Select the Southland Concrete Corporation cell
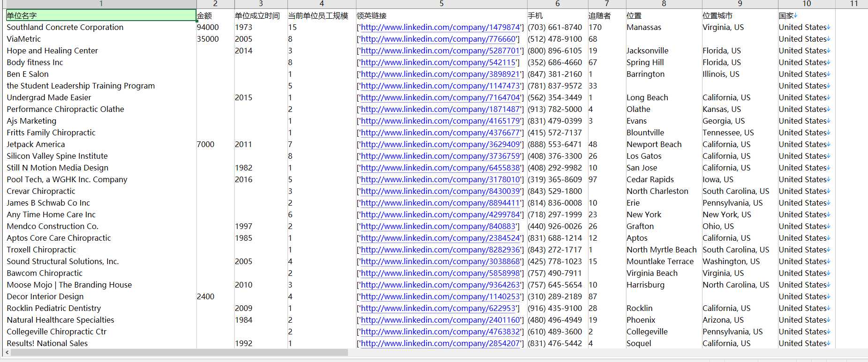The width and height of the screenshot is (868, 362). tap(101, 27)
